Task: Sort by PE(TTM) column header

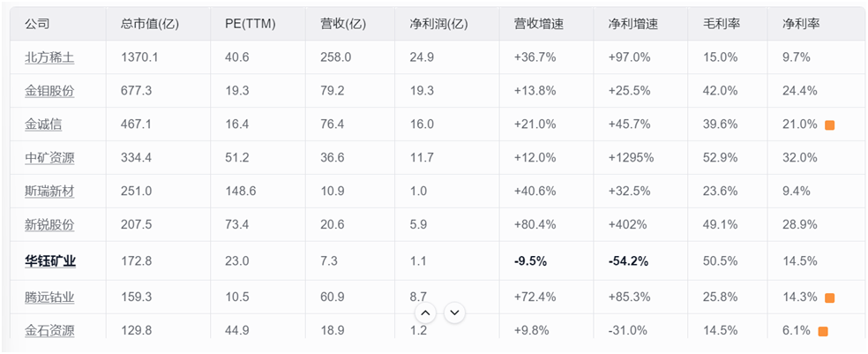Action: click(251, 24)
